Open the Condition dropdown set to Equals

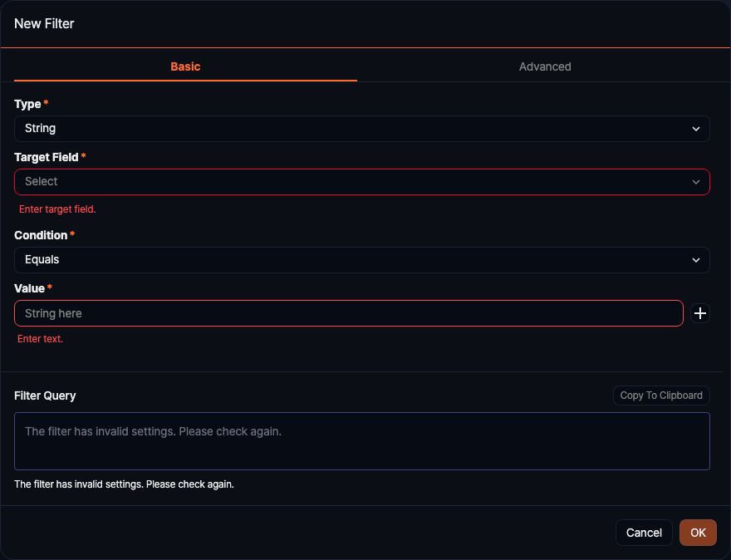tap(349, 260)
